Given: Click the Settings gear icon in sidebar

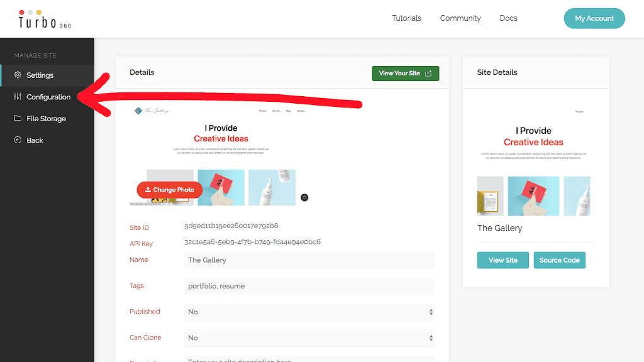Looking at the screenshot, I should [18, 75].
